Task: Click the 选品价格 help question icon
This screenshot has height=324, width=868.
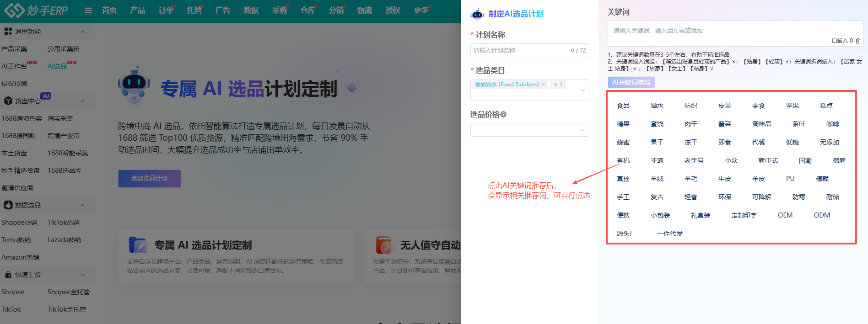Action: coord(503,114)
